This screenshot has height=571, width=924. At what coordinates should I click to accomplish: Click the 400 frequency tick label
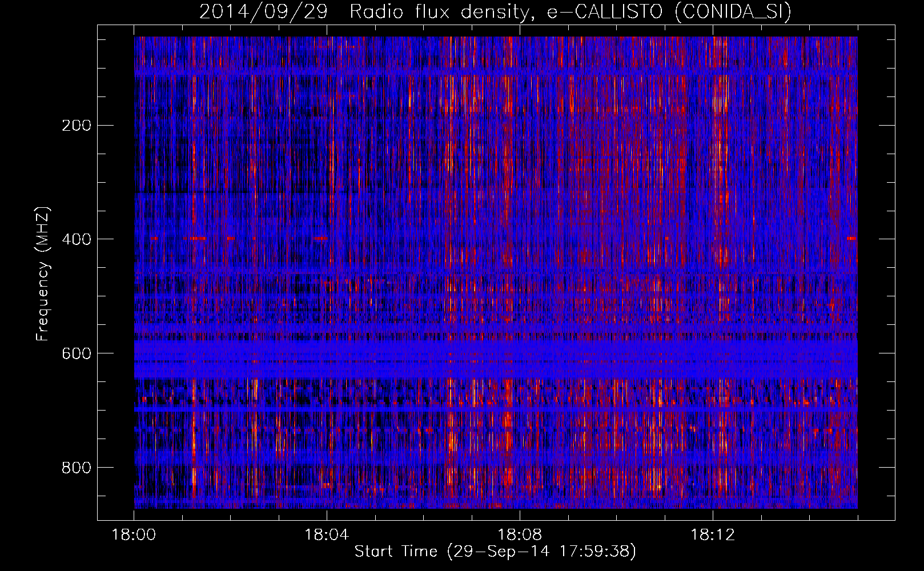[76, 239]
